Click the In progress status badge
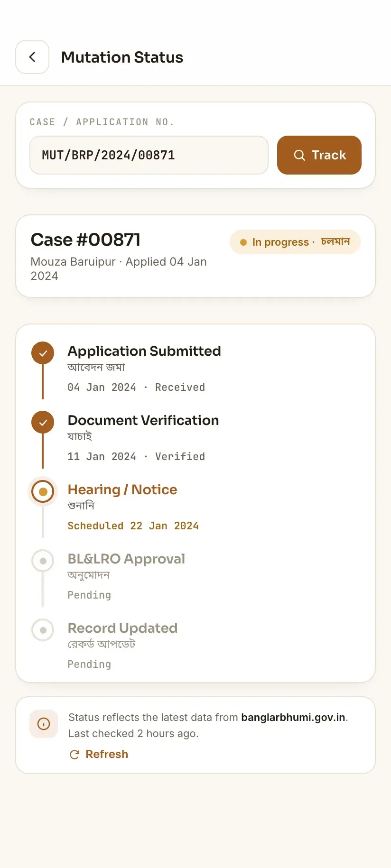The width and height of the screenshot is (391, 868). click(x=295, y=242)
